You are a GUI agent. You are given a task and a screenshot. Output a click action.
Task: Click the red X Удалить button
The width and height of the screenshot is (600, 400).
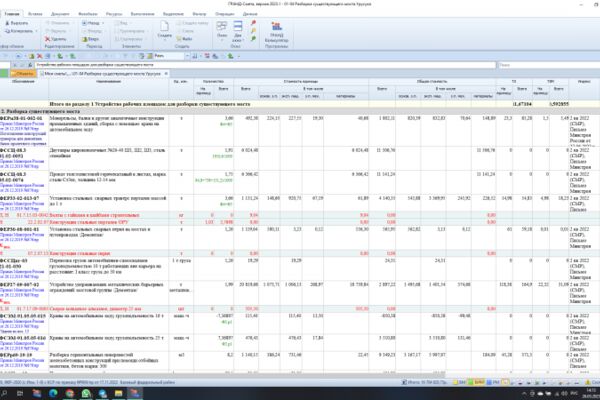coord(55,39)
